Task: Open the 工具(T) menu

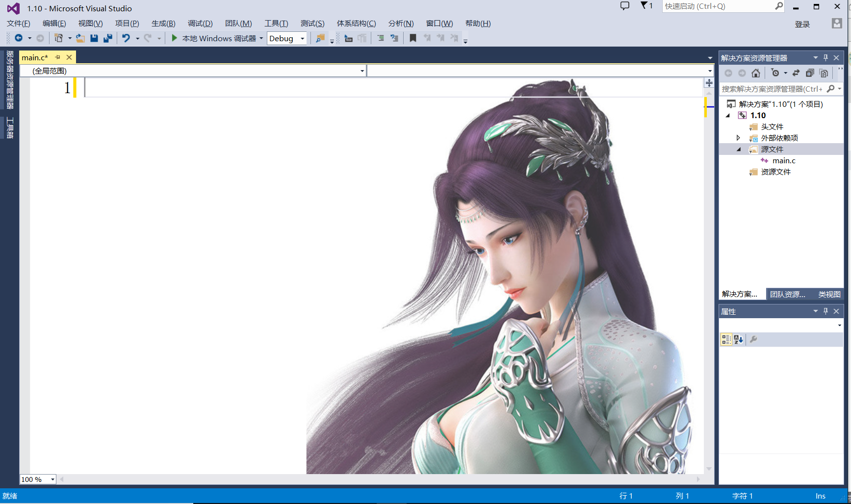Action: (x=276, y=24)
